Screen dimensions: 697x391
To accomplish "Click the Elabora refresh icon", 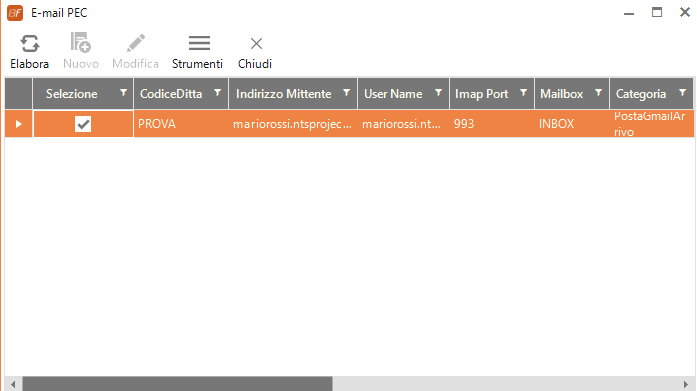I will coord(29,44).
